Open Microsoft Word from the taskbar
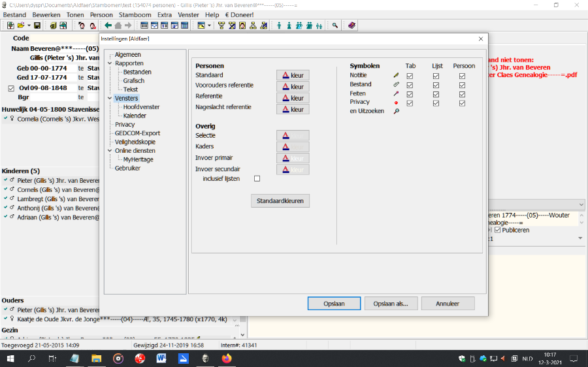 pyautogui.click(x=161, y=359)
